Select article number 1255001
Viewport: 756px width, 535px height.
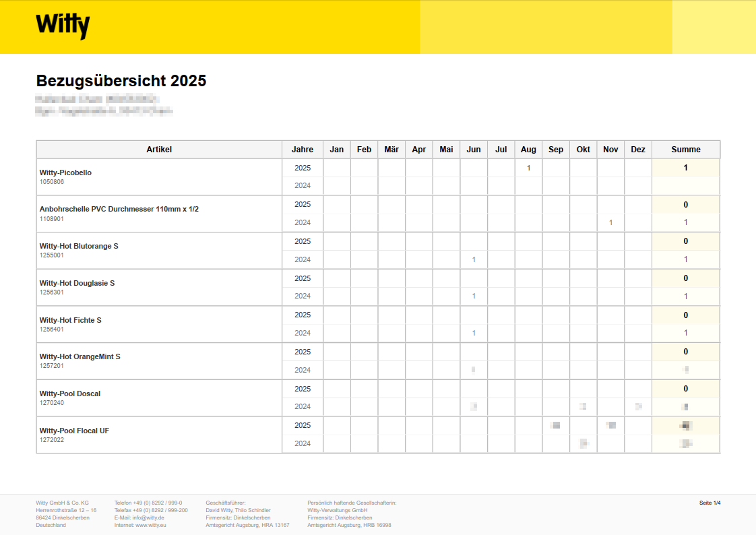[52, 255]
